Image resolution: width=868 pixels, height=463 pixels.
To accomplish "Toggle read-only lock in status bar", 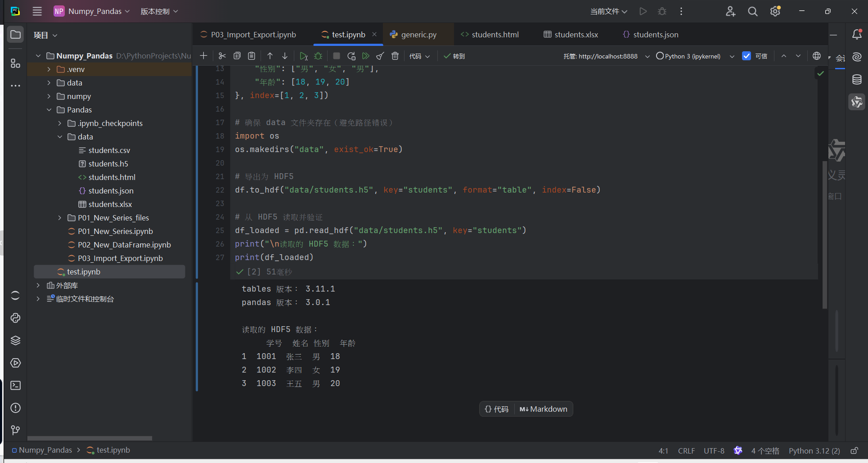I will click(x=854, y=450).
